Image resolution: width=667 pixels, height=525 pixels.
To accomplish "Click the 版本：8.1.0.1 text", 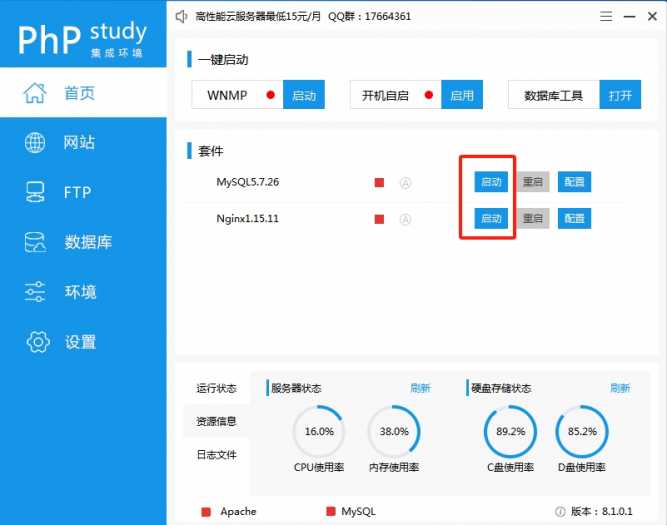I will (601, 511).
